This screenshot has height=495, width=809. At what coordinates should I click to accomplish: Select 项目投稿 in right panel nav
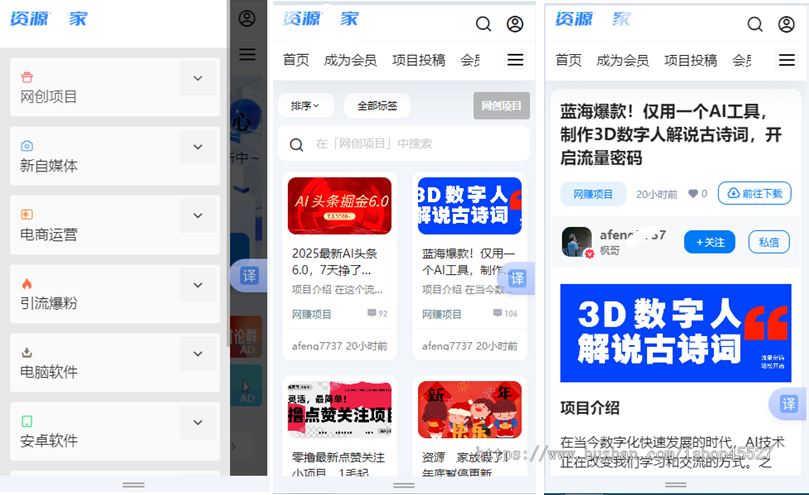tap(690, 60)
